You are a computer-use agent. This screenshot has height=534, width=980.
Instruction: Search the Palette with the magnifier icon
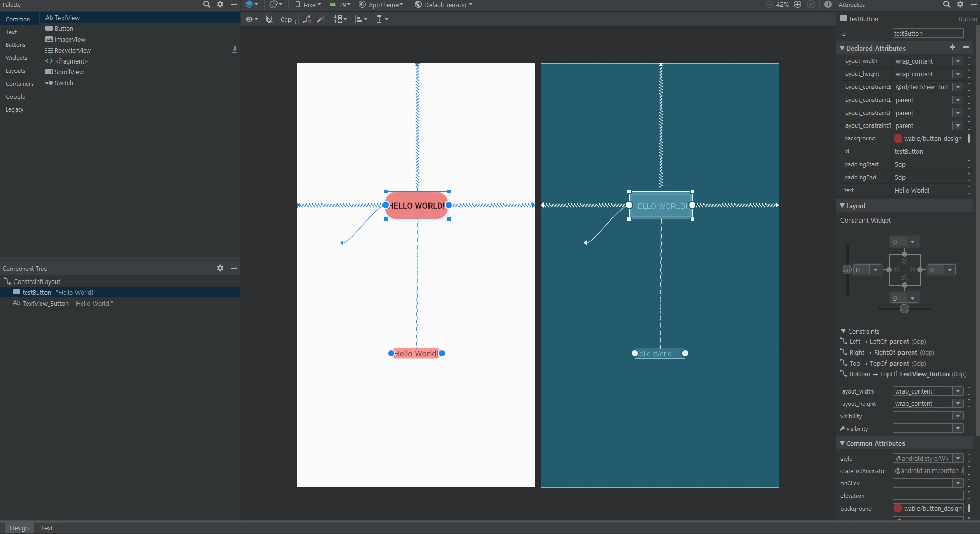point(206,4)
